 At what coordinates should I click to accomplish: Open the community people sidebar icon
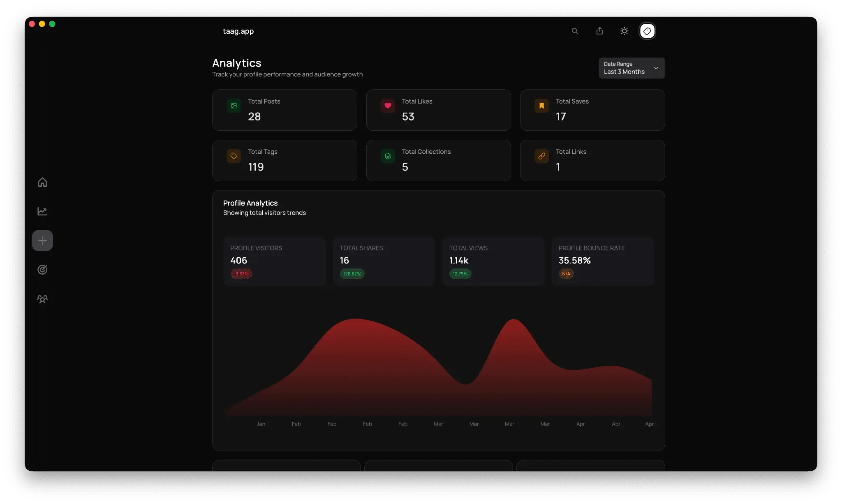[42, 299]
